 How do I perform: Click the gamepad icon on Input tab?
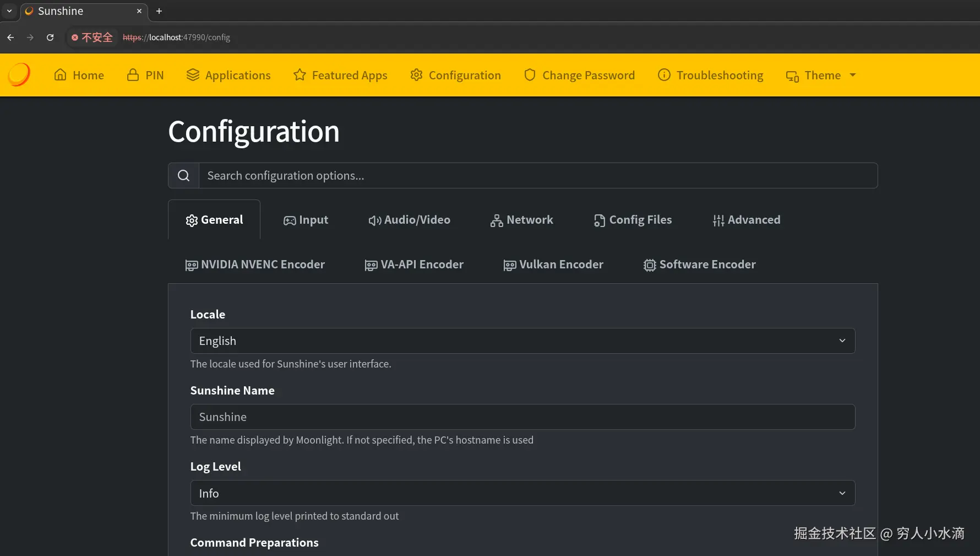point(290,220)
